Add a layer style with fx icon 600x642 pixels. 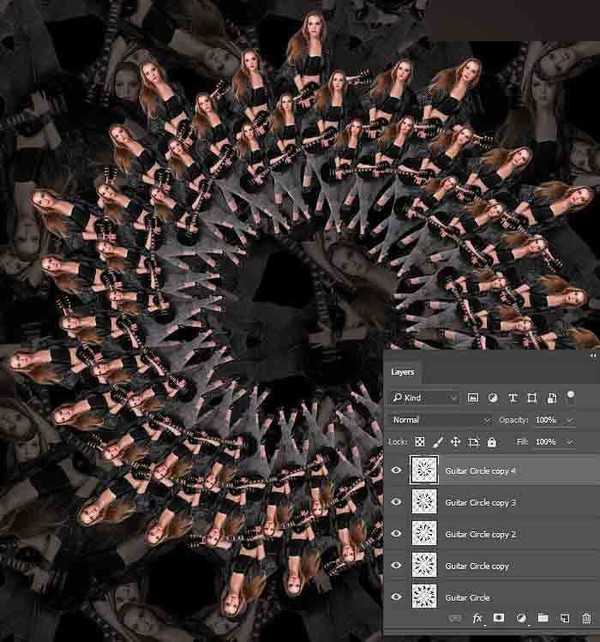[x=477, y=619]
